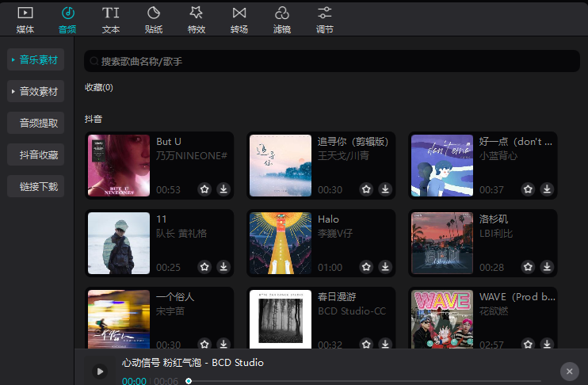Switch to the 转场 transitions tab

239,21
